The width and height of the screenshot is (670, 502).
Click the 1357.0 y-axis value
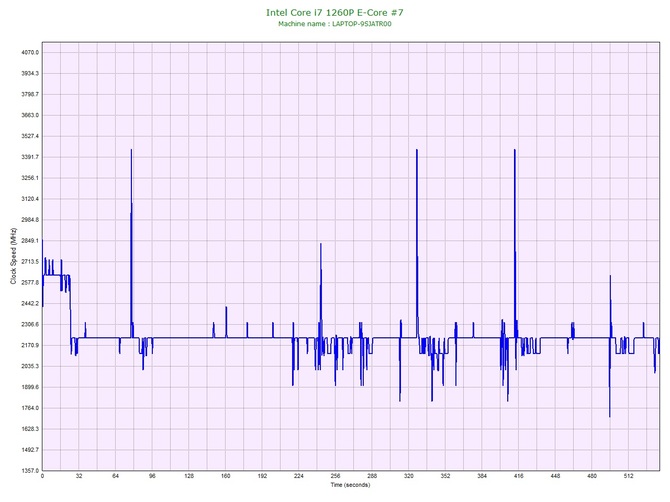point(30,471)
